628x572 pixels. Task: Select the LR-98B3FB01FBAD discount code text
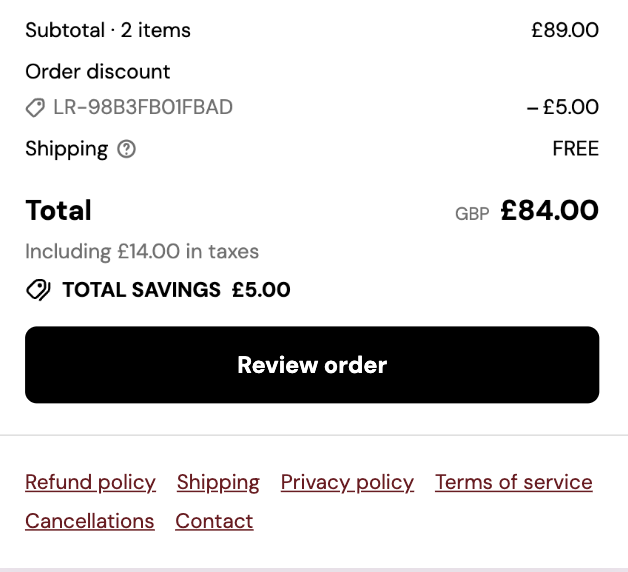tap(143, 107)
